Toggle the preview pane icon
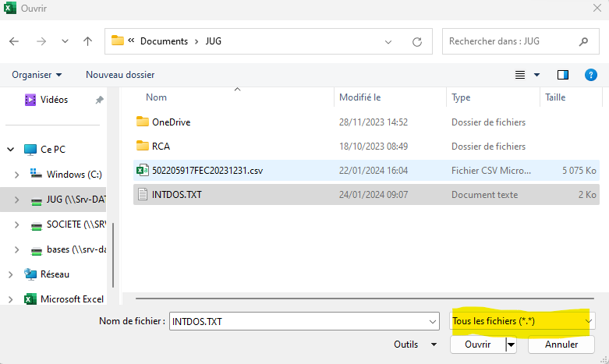Viewport: 609px width, 364px height. coord(563,75)
